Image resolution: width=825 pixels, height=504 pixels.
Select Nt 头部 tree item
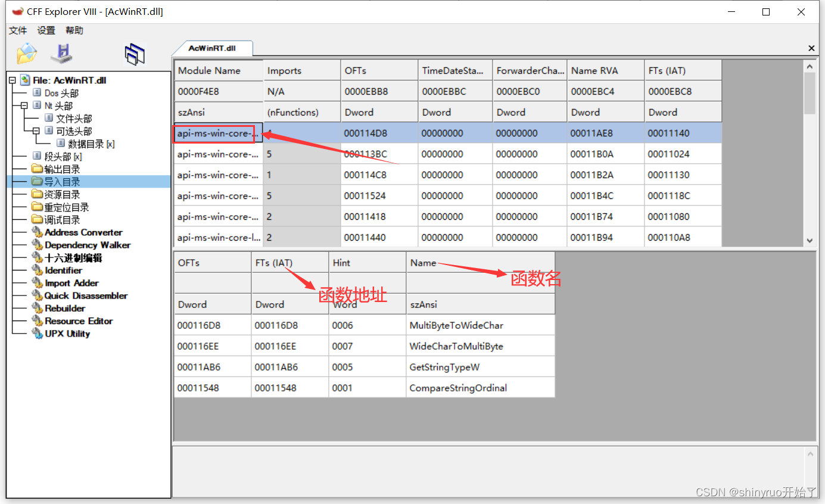tap(58, 105)
